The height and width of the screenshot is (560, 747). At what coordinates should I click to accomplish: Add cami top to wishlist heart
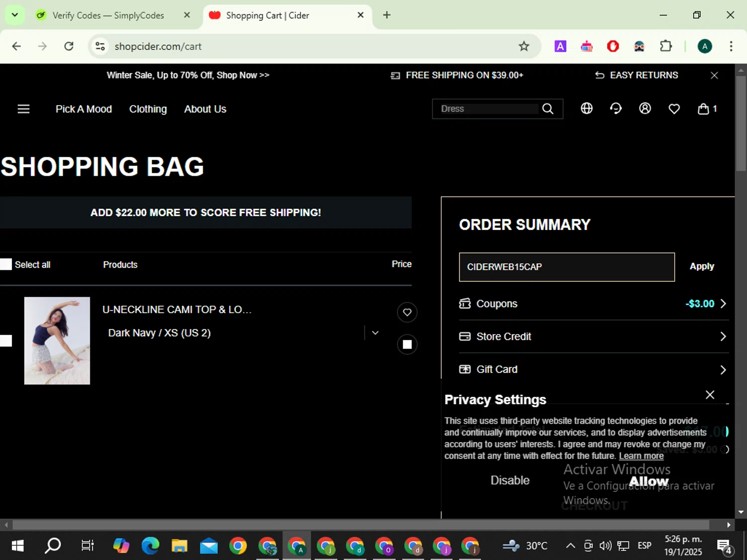point(407,312)
